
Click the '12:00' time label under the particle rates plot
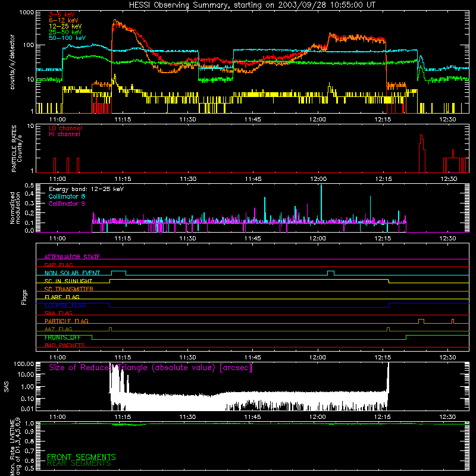coord(318,179)
